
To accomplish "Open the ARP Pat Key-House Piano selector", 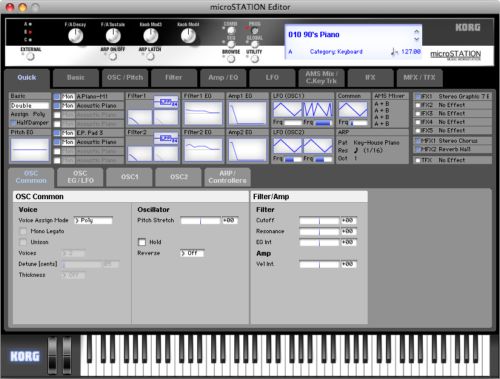I will point(376,142).
